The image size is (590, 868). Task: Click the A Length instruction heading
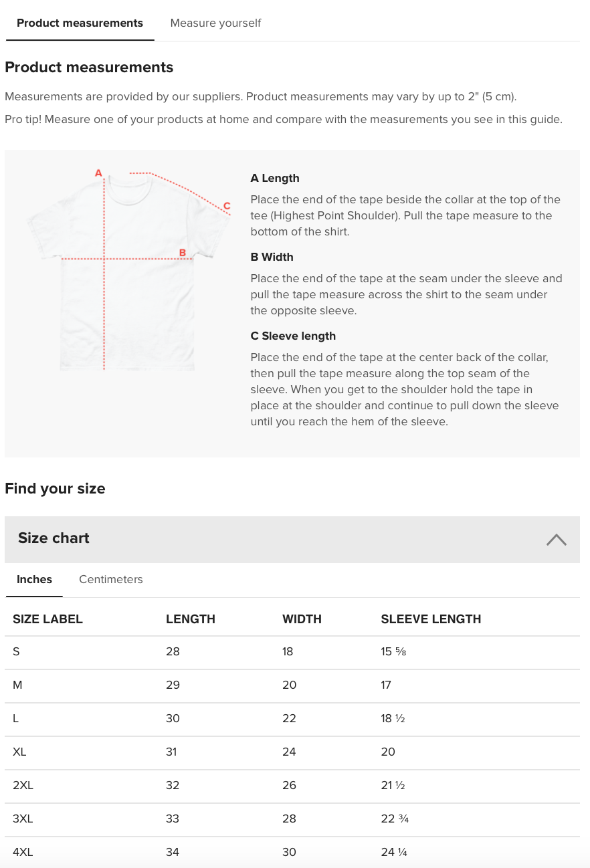(275, 179)
